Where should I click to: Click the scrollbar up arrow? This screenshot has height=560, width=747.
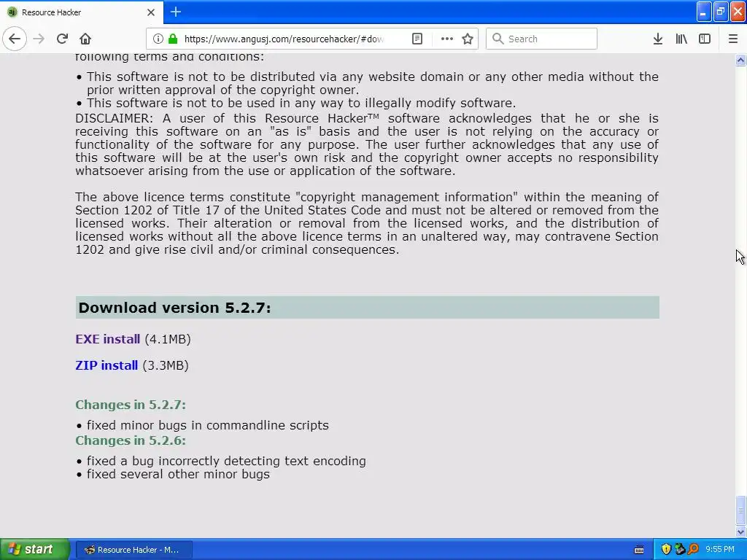click(741, 60)
